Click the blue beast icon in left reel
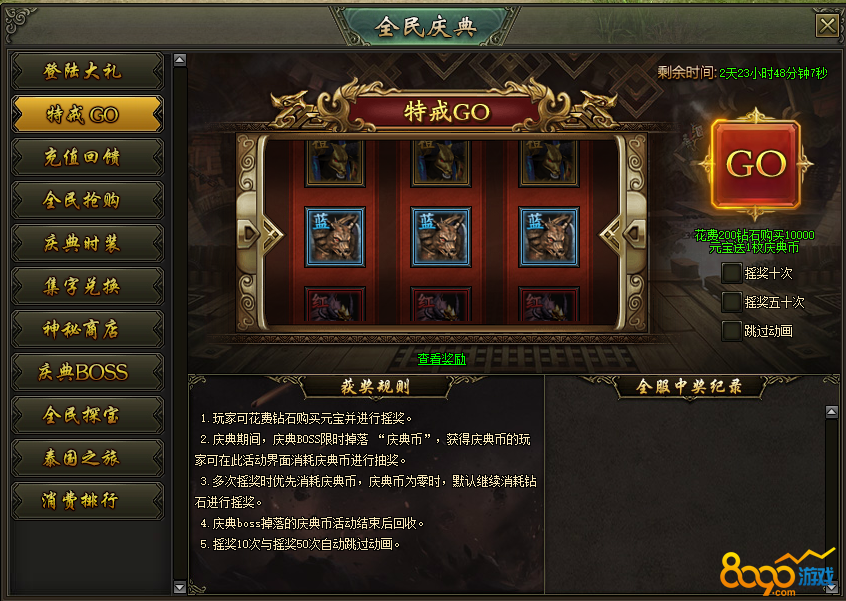The width and height of the screenshot is (846, 601). 335,237
